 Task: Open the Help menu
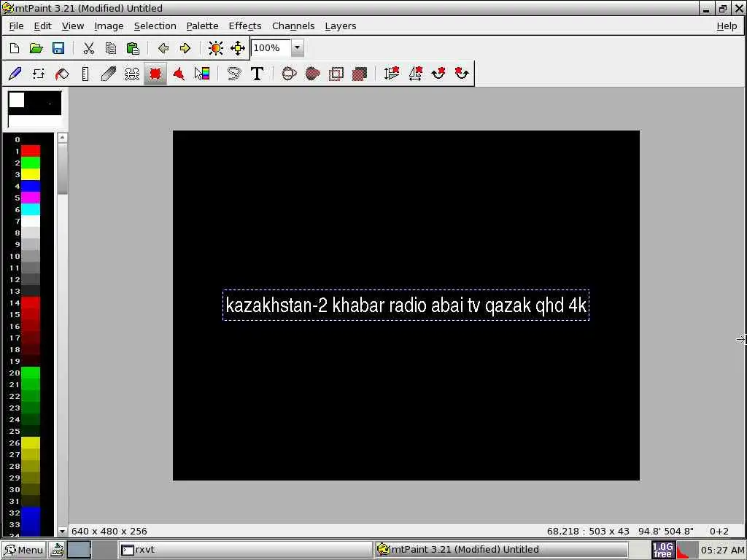[x=727, y=26]
